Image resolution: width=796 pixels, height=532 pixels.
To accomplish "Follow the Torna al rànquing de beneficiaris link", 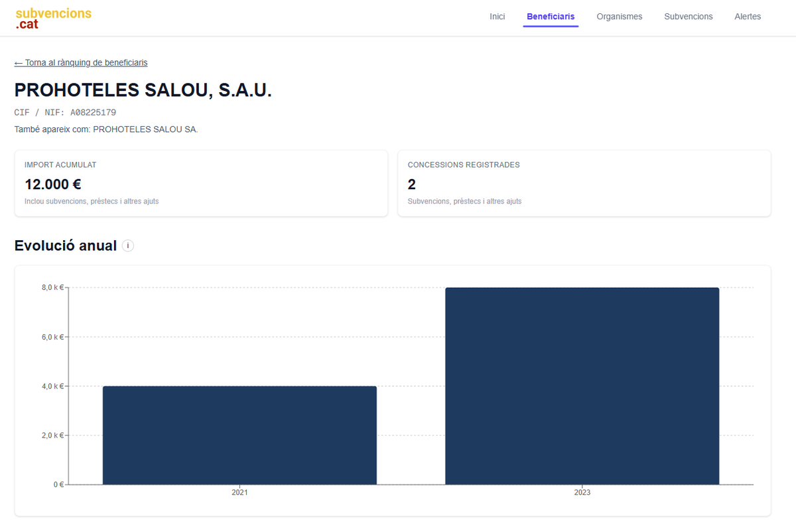I will [x=81, y=62].
